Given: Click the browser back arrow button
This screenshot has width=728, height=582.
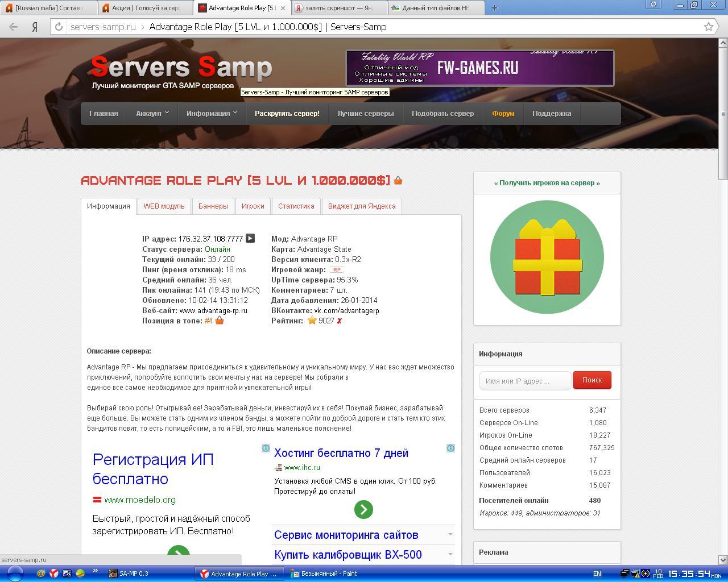Looking at the screenshot, I should tap(13, 27).
